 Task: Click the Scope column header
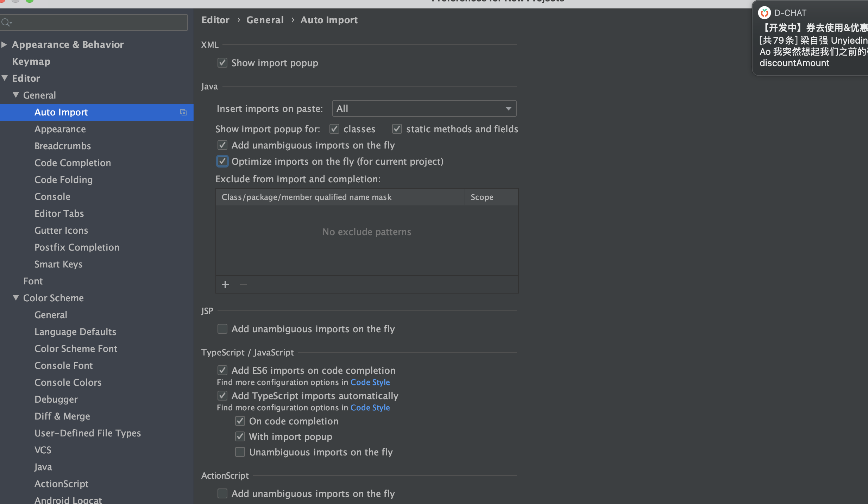pos(482,197)
